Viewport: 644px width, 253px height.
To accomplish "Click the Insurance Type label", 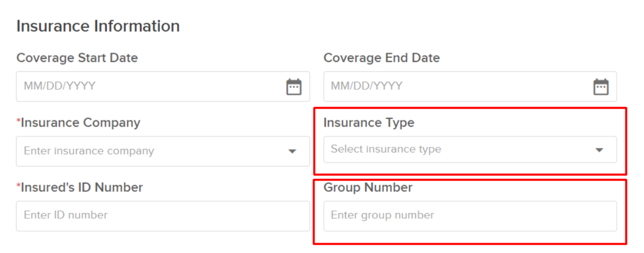I will pyautogui.click(x=369, y=123).
